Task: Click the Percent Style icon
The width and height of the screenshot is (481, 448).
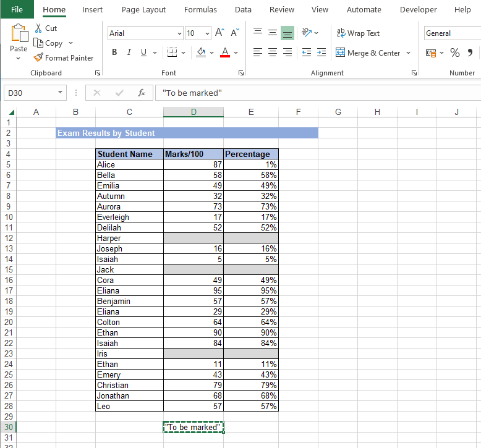Action: tap(455, 53)
